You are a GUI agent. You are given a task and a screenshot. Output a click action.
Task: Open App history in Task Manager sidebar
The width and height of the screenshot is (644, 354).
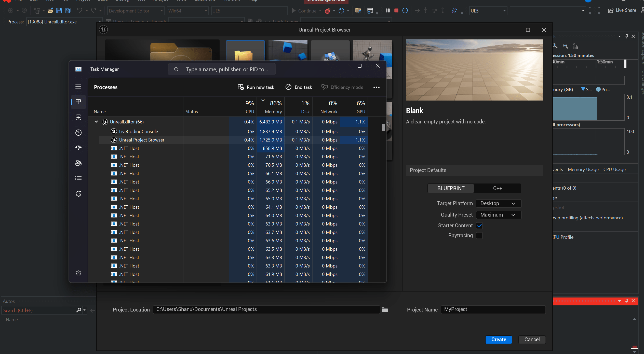[78, 132]
